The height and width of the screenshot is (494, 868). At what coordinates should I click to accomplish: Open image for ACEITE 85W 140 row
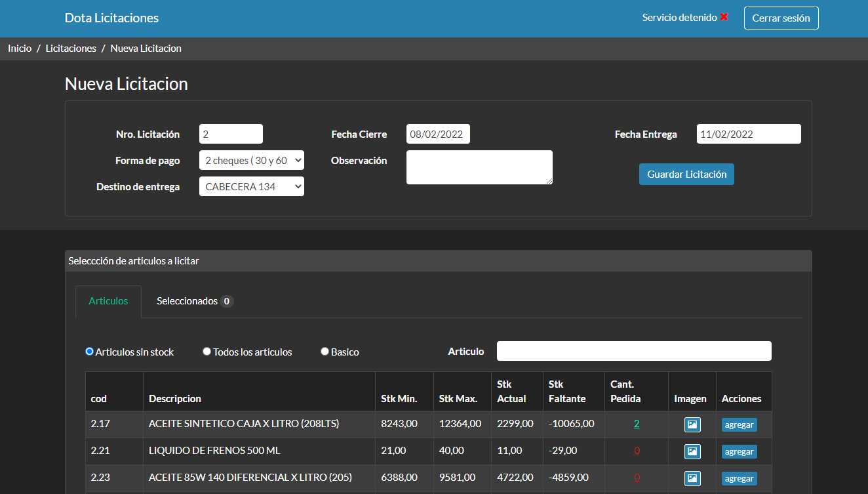pos(692,478)
